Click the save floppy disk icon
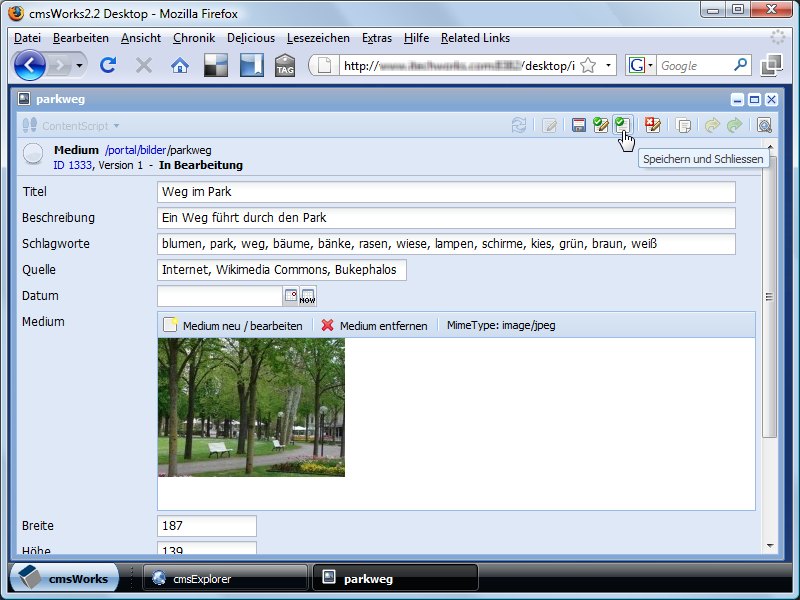800x600 pixels. [x=579, y=126]
